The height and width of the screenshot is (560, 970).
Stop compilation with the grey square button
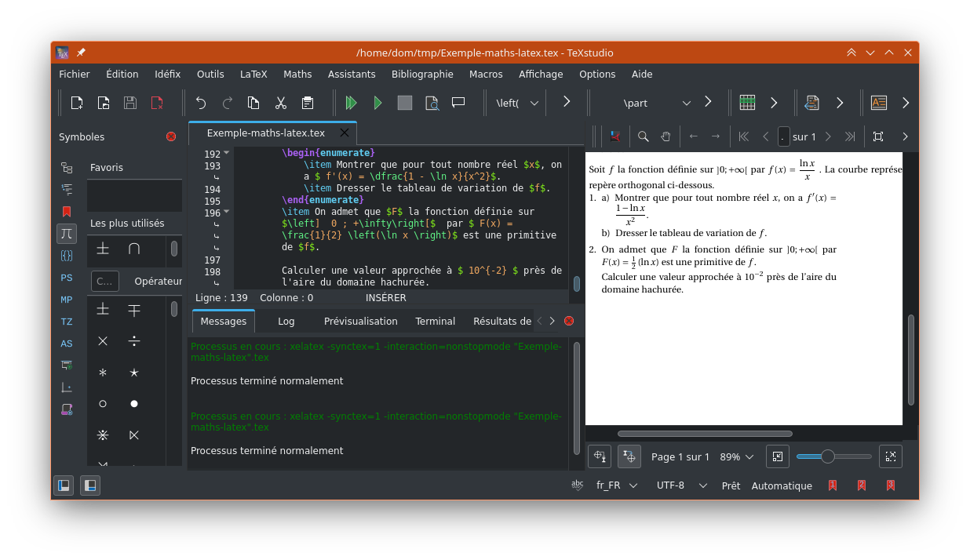point(405,103)
